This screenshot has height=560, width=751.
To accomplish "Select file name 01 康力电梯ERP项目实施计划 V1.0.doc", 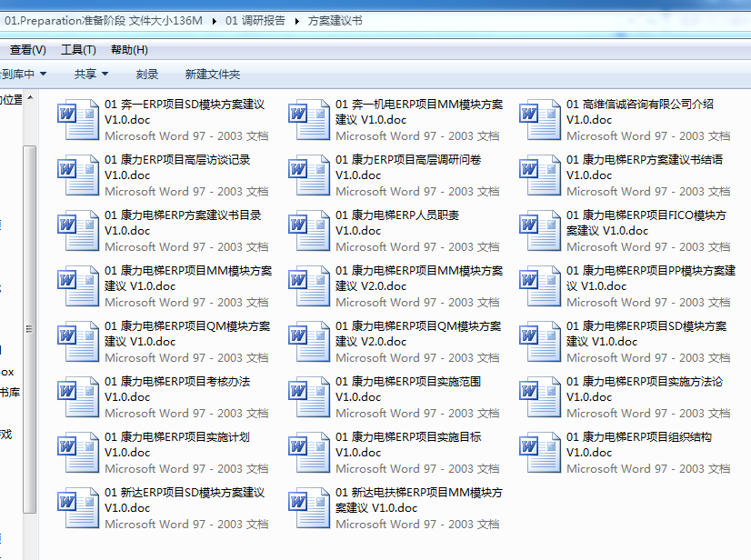I will (177, 445).
